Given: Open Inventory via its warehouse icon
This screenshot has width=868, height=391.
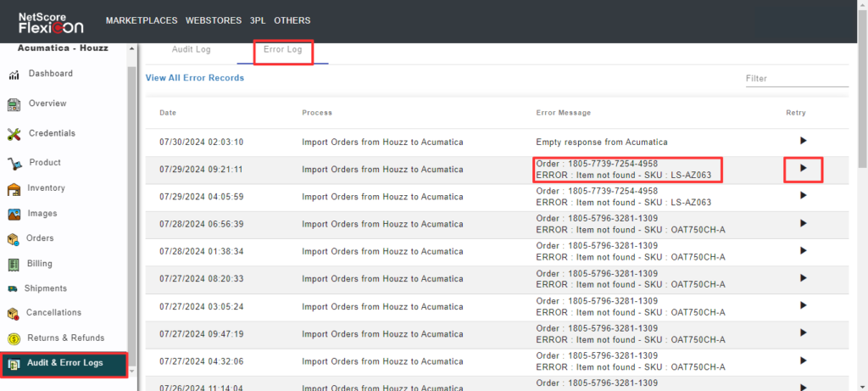Looking at the screenshot, I should [14, 188].
